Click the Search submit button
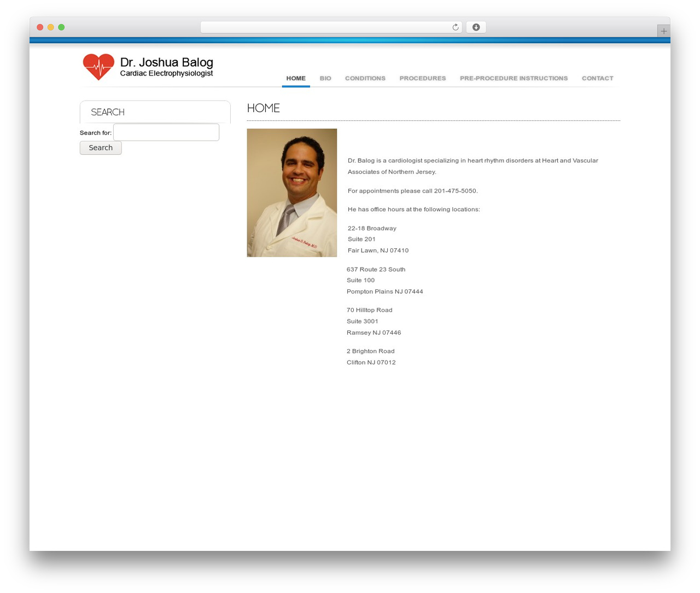The width and height of the screenshot is (700, 593). click(x=101, y=148)
